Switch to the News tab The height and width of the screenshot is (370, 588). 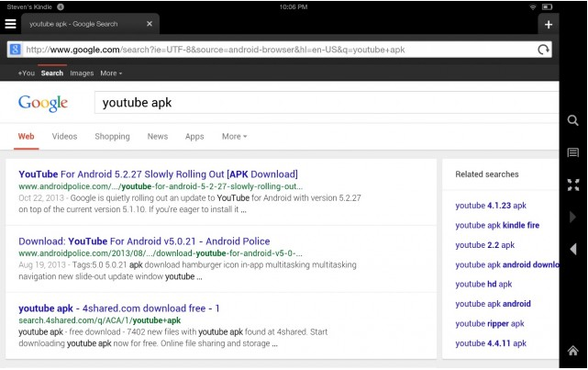[x=158, y=137]
